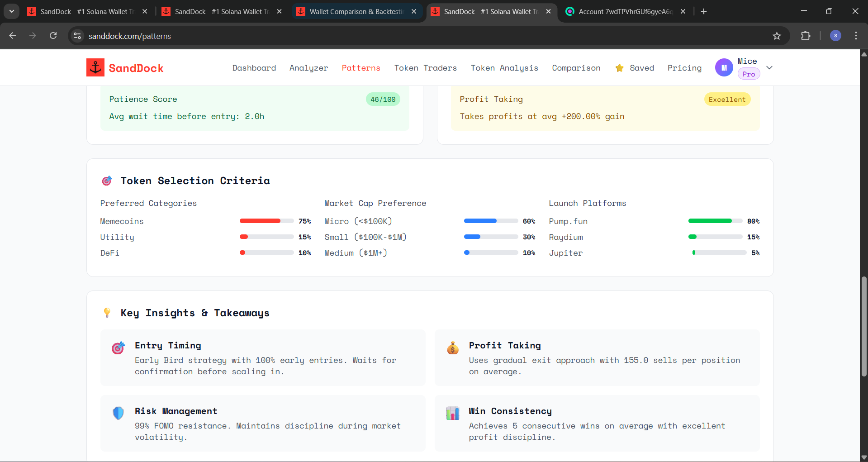Viewport: 868px width, 462px height.
Task: Open a new browser tab
Action: coord(704,11)
